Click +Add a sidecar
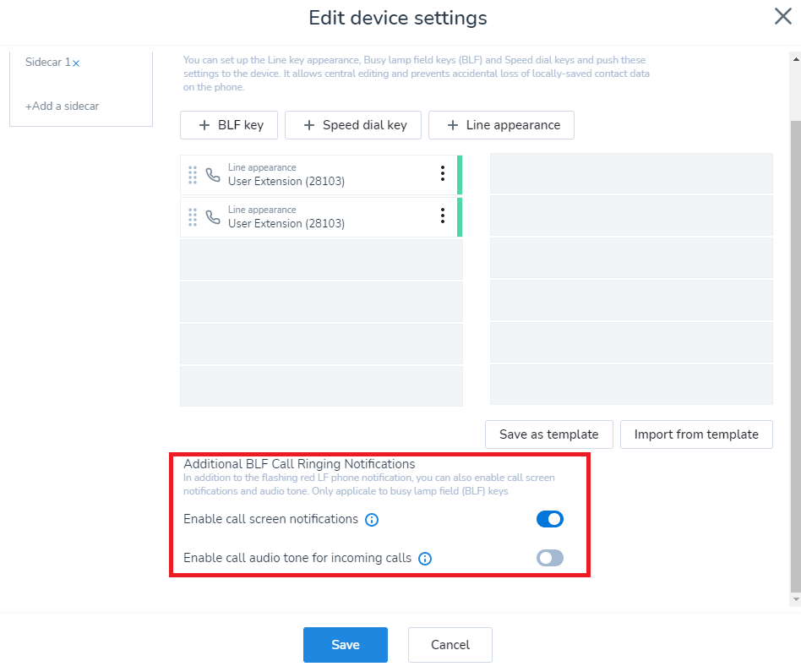 (x=62, y=107)
